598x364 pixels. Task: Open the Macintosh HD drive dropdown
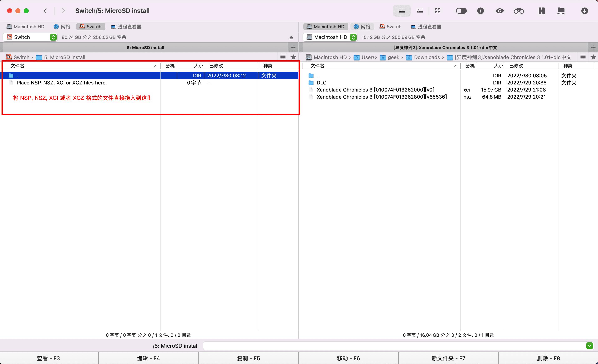point(353,37)
